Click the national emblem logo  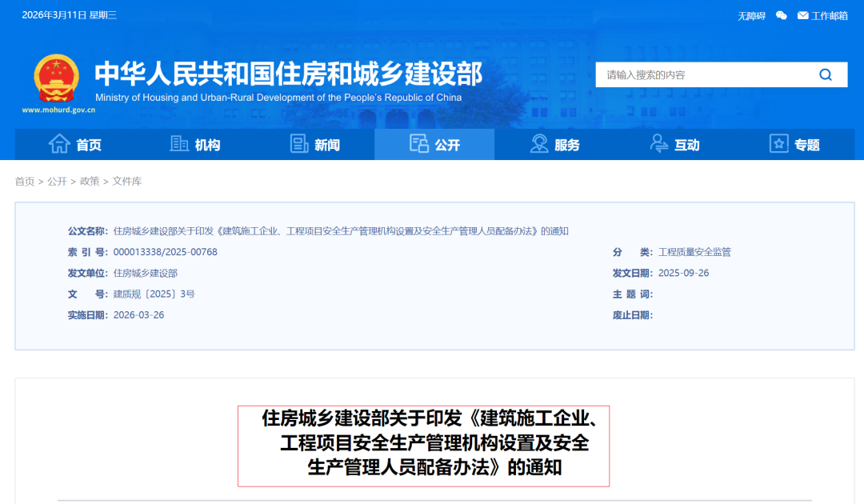(x=56, y=78)
